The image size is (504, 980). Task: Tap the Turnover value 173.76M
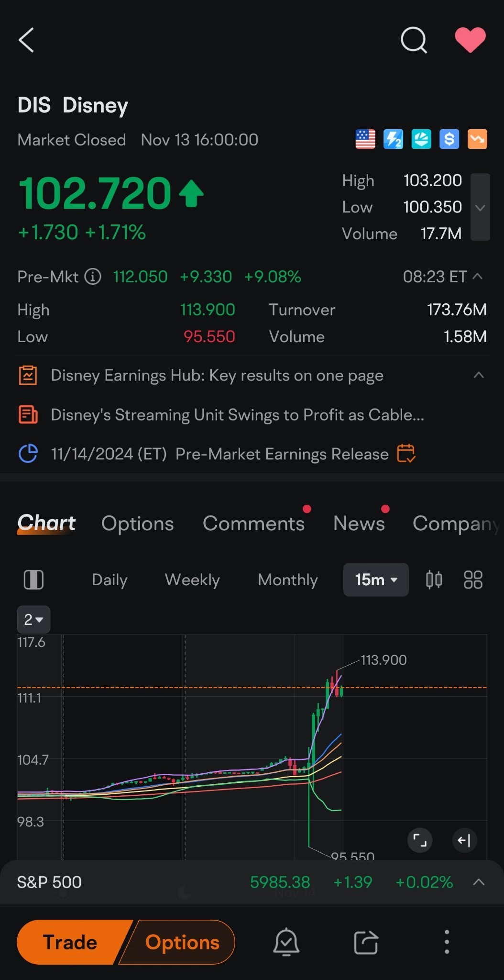(x=457, y=310)
